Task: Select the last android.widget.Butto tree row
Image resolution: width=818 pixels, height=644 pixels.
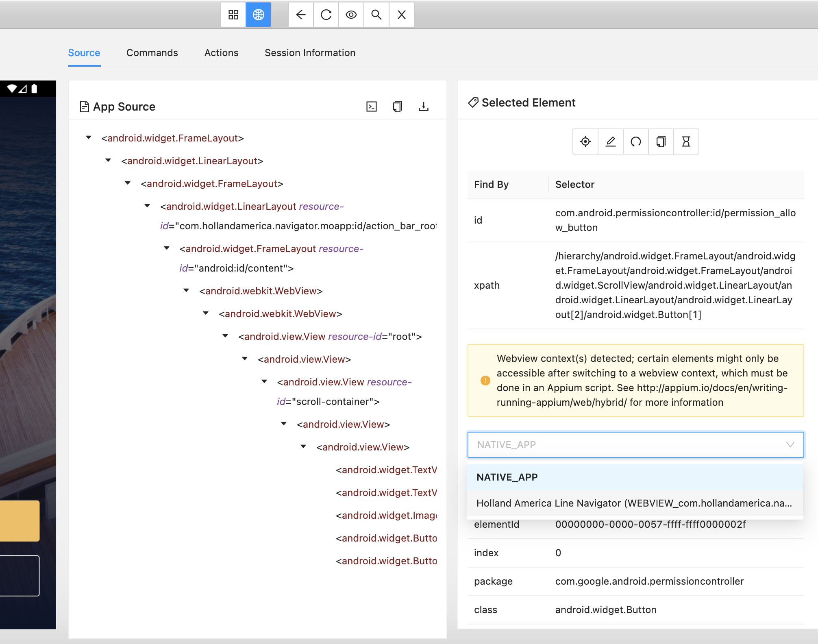Action: (386, 561)
